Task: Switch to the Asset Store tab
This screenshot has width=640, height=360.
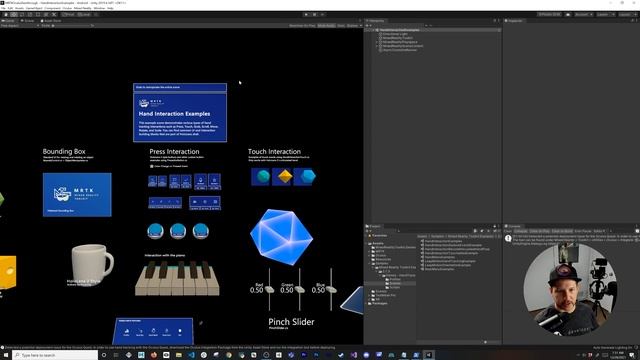Action: click(x=51, y=20)
